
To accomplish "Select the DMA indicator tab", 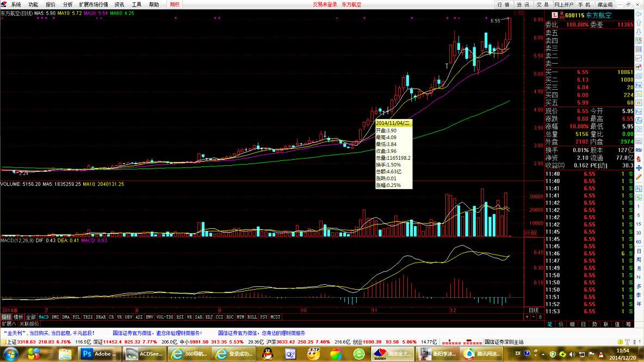I will [x=66, y=317].
